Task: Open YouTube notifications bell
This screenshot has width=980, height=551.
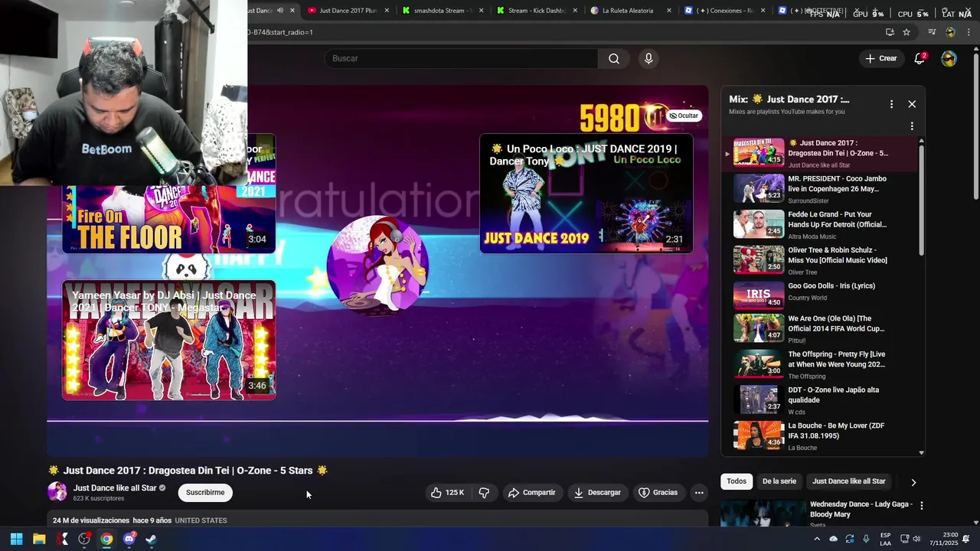Action: coord(920,59)
